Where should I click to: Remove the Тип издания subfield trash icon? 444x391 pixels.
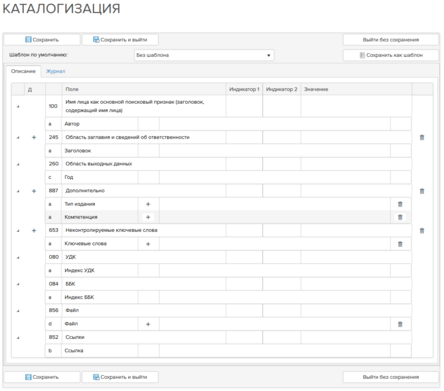(x=400, y=204)
